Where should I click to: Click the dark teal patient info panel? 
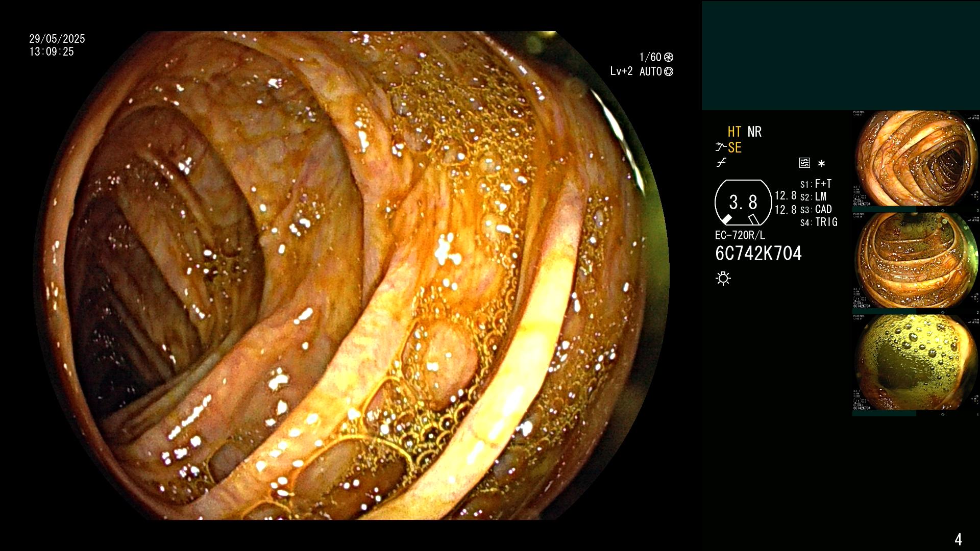[x=841, y=56]
